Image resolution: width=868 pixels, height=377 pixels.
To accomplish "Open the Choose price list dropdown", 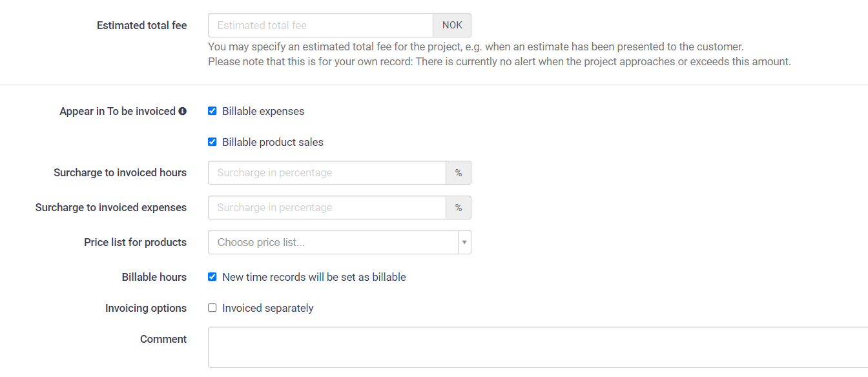I will click(x=333, y=243).
